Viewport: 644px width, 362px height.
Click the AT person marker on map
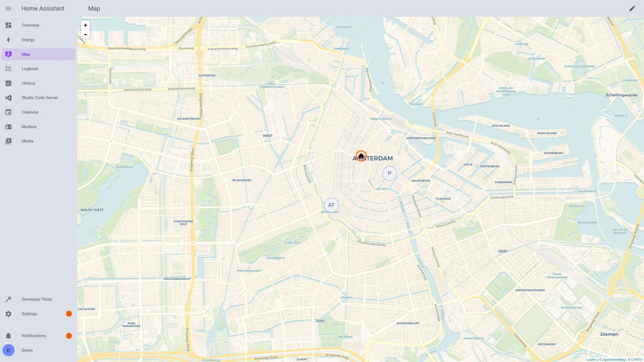(331, 205)
